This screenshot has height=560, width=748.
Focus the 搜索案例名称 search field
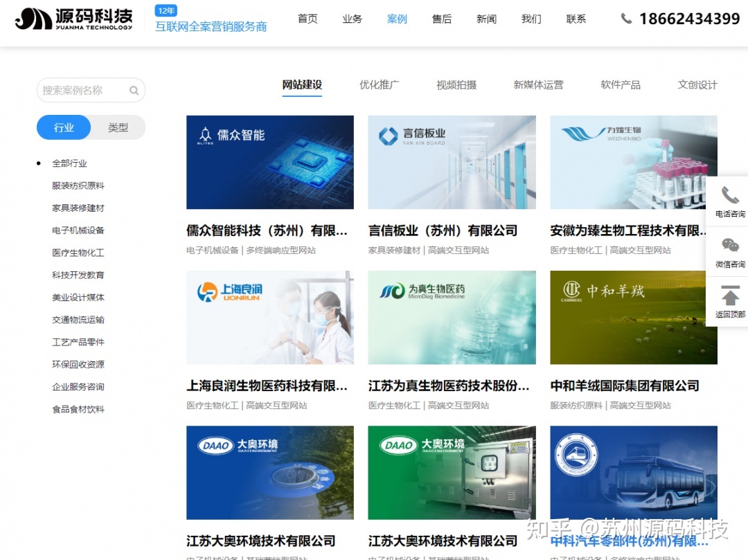91,90
